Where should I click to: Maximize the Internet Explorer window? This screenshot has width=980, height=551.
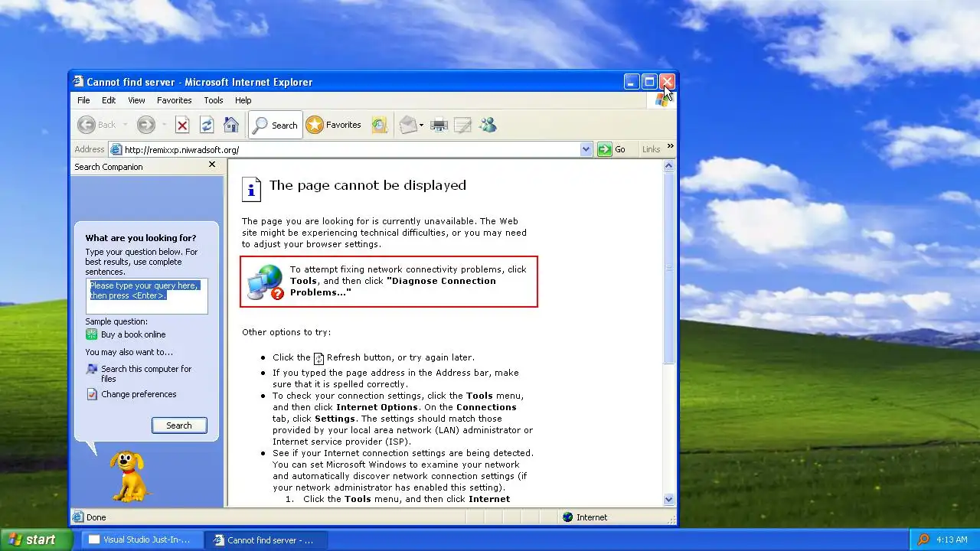(649, 81)
